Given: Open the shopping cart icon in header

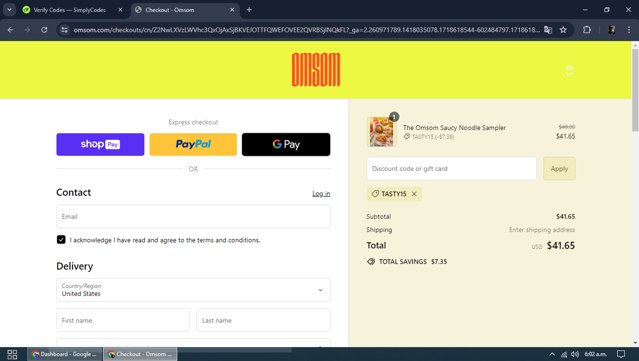Looking at the screenshot, I should pyautogui.click(x=570, y=70).
